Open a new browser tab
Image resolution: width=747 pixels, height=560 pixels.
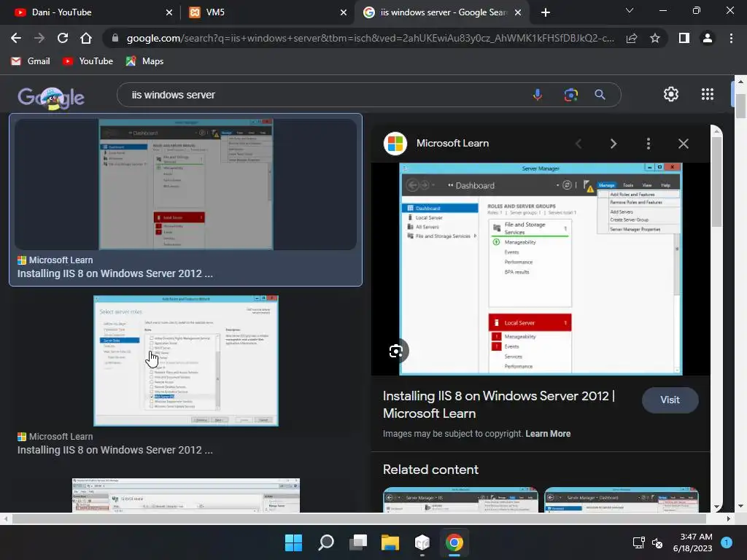[546, 12]
